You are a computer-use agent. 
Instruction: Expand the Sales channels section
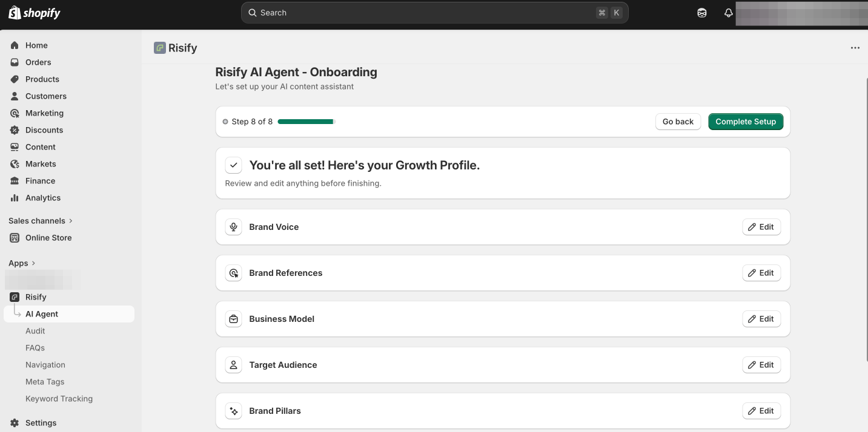[41, 221]
